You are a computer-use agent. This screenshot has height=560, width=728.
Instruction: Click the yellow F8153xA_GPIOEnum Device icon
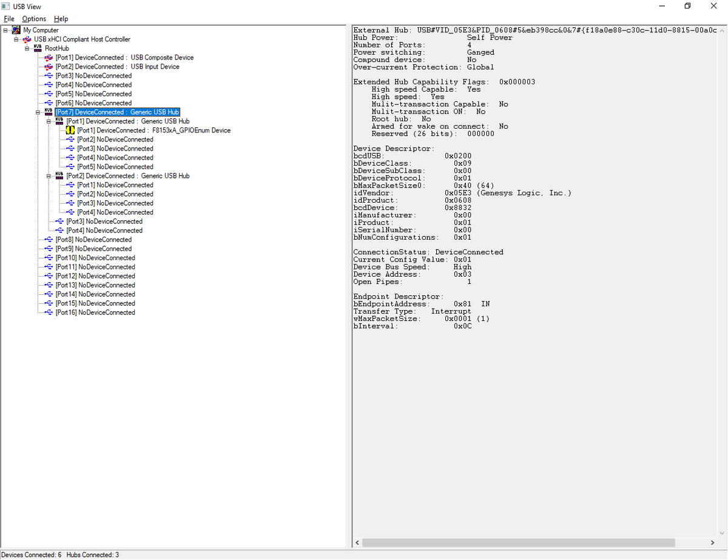(x=71, y=130)
